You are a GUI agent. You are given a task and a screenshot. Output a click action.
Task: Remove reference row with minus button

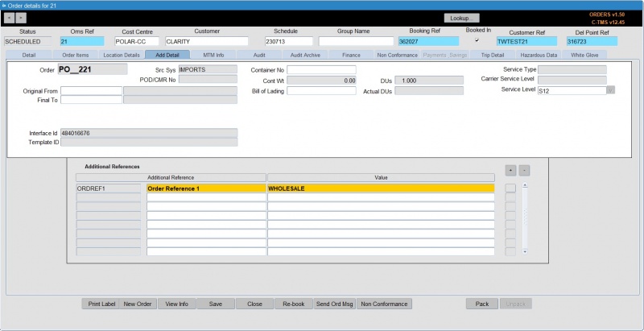pos(524,171)
